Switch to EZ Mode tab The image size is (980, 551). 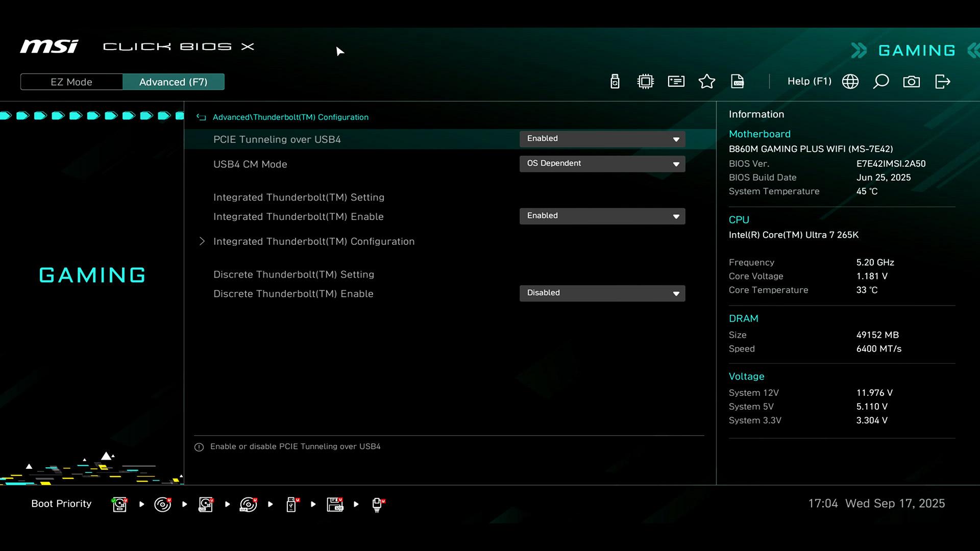71,82
